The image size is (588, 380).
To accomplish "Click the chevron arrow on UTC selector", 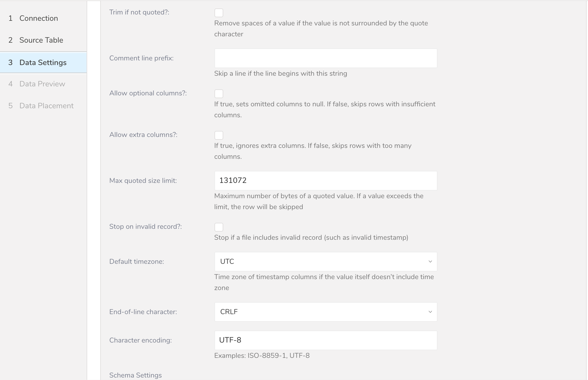I will coord(430,262).
